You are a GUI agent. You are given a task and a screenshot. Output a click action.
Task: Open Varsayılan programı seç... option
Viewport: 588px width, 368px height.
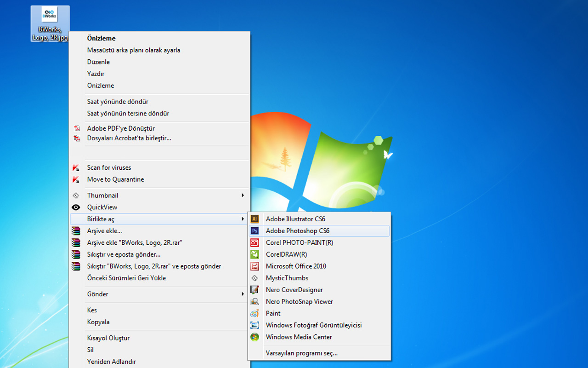[x=302, y=353]
